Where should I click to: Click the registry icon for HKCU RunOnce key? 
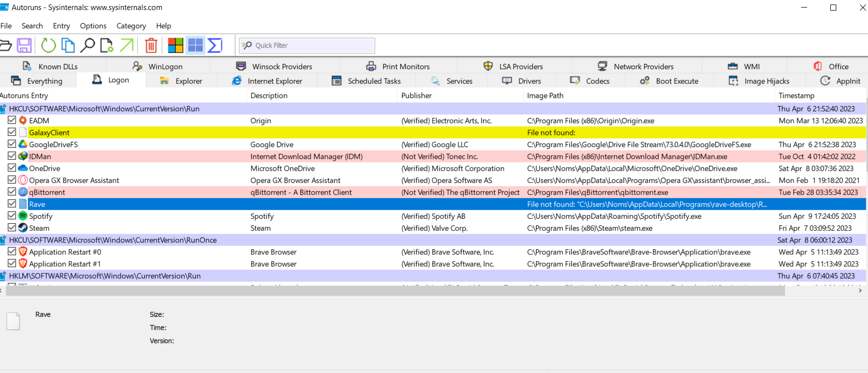3,240
